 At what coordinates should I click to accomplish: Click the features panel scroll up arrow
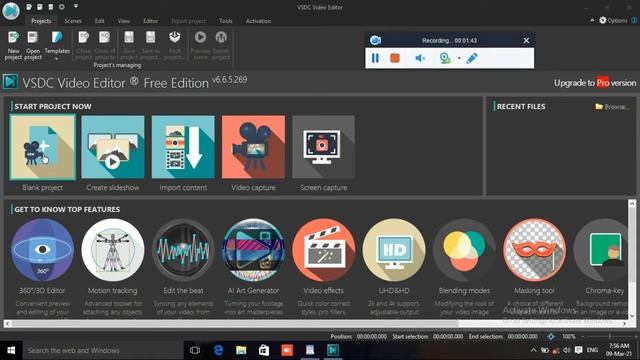point(632,203)
